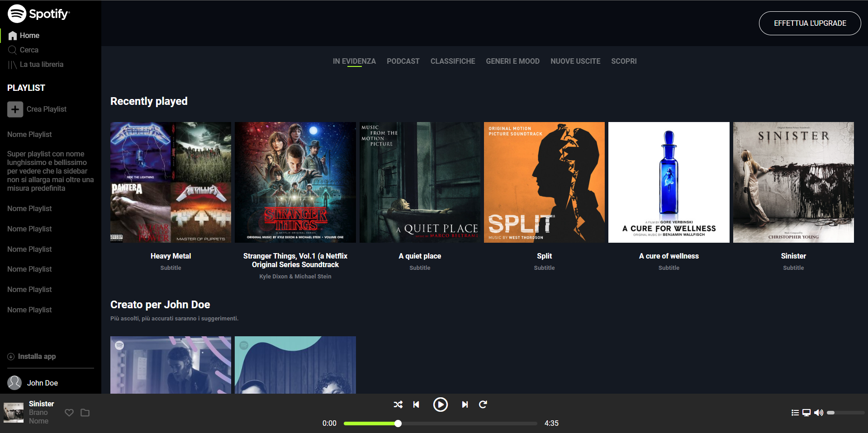The width and height of the screenshot is (868, 433).
Task: Switch to SCOPRI tab
Action: click(x=624, y=61)
